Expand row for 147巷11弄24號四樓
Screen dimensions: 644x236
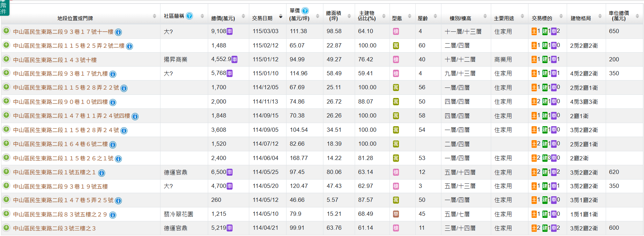coord(6,115)
